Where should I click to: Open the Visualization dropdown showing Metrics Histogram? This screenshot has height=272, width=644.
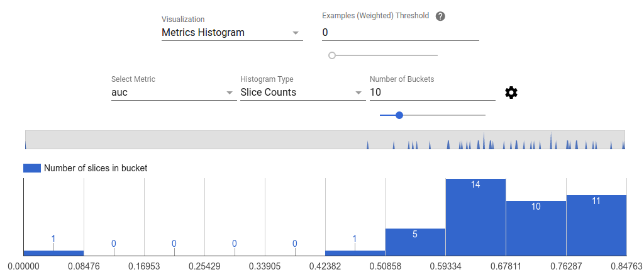pyautogui.click(x=231, y=33)
